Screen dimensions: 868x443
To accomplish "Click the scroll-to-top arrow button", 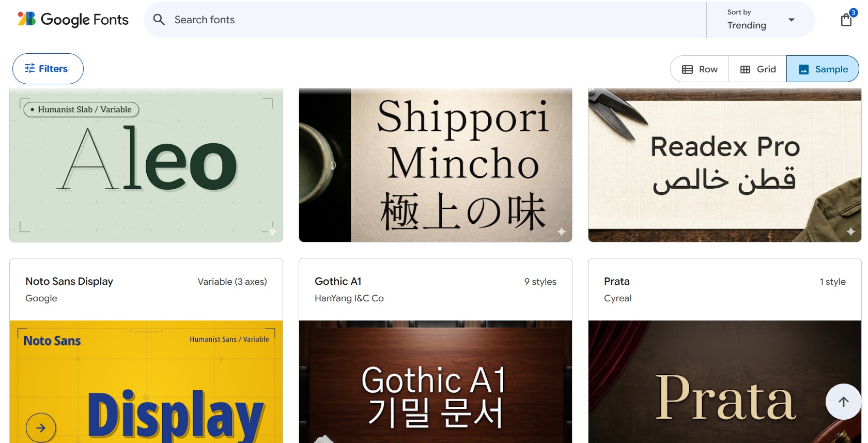I will (x=844, y=402).
